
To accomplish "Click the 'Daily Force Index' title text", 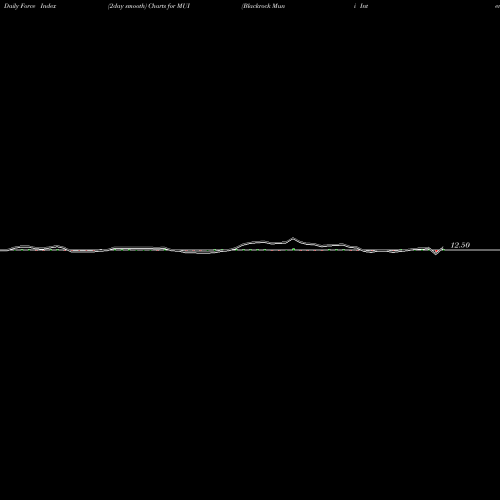I will click(x=30, y=6).
